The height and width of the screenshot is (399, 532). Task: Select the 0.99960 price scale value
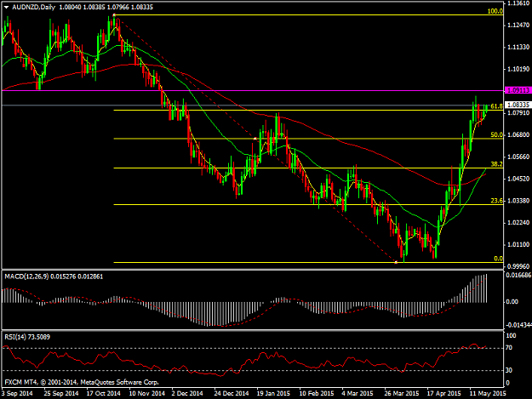518,266
